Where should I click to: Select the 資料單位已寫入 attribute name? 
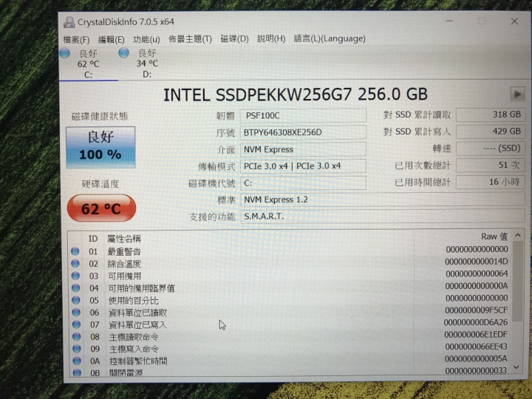137,324
